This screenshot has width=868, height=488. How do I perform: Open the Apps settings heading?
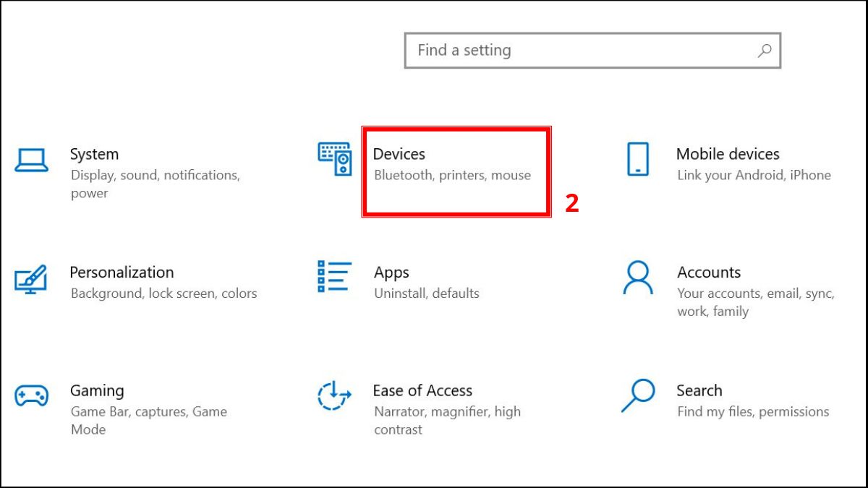point(391,273)
